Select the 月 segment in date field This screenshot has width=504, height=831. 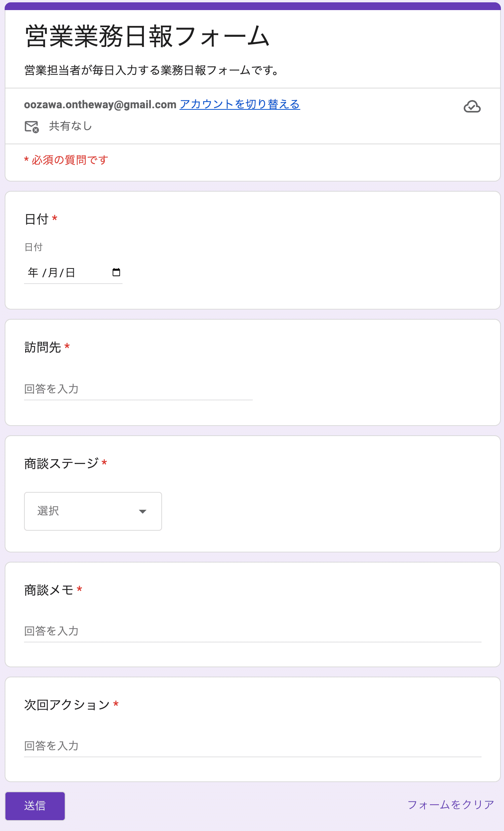(x=53, y=273)
